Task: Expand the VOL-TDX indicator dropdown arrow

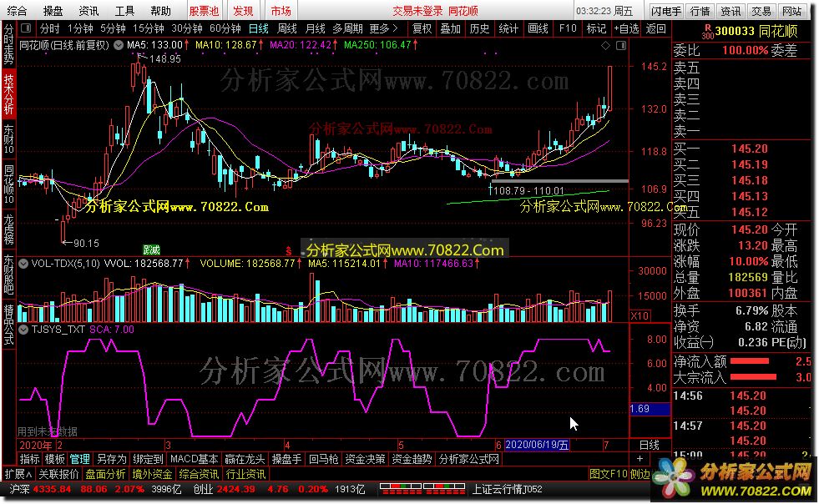Action: click(23, 264)
